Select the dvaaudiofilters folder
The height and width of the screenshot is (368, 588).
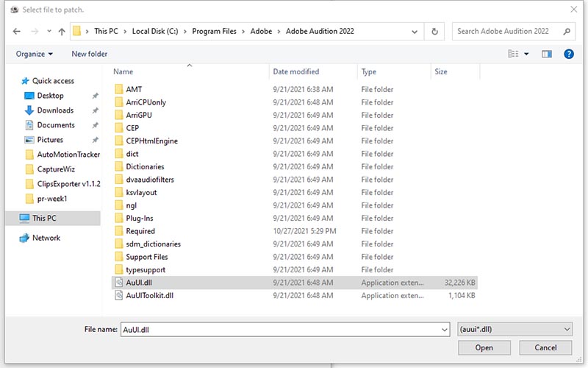(x=150, y=180)
